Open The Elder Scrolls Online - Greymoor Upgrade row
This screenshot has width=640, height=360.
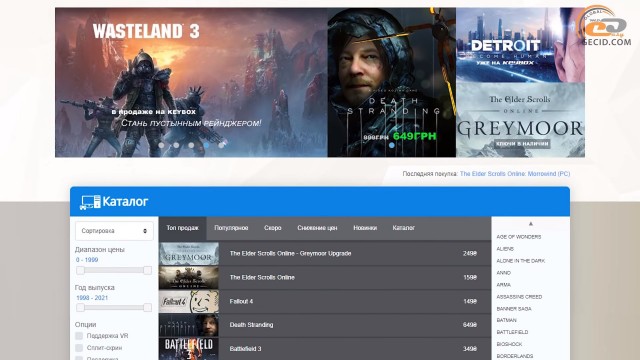[x=324, y=253]
